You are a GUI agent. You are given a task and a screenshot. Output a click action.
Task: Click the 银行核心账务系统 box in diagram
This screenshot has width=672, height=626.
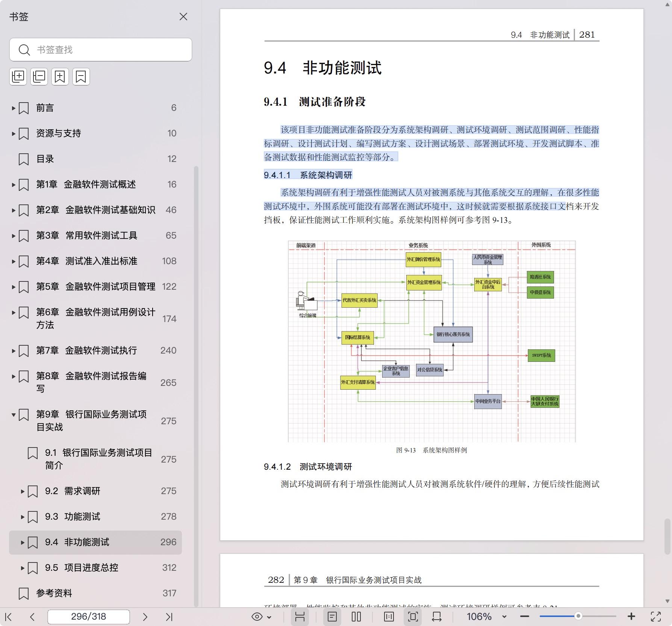453,334
